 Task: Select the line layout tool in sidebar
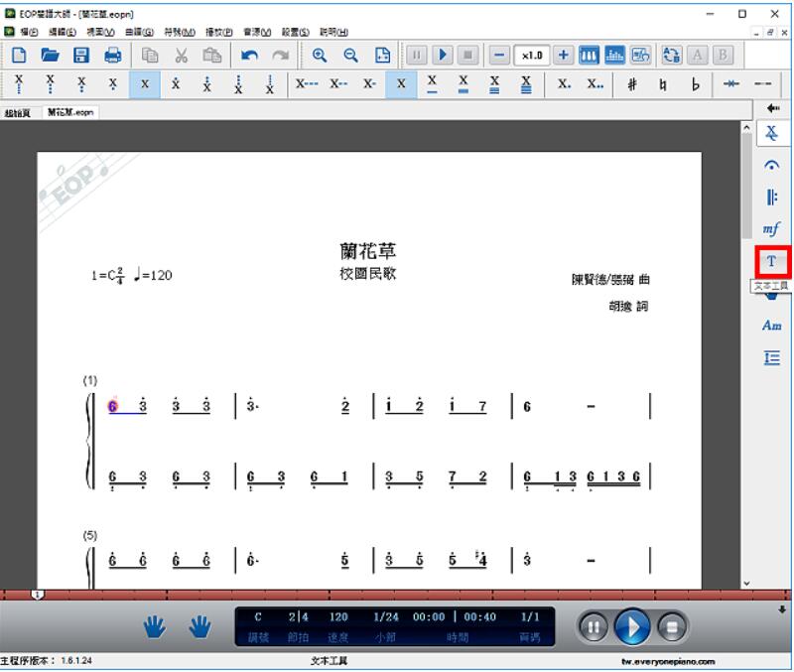(772, 358)
